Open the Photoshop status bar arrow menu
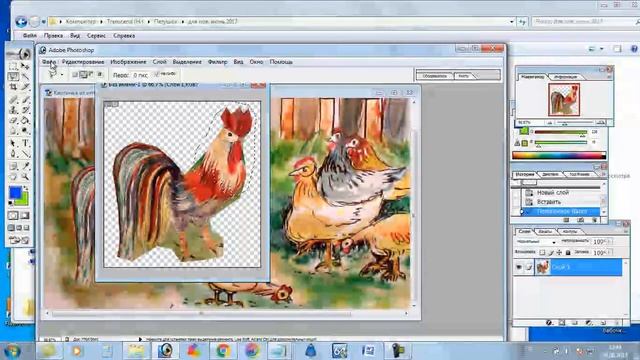Viewport: 640px width, 360px height. click(140, 339)
